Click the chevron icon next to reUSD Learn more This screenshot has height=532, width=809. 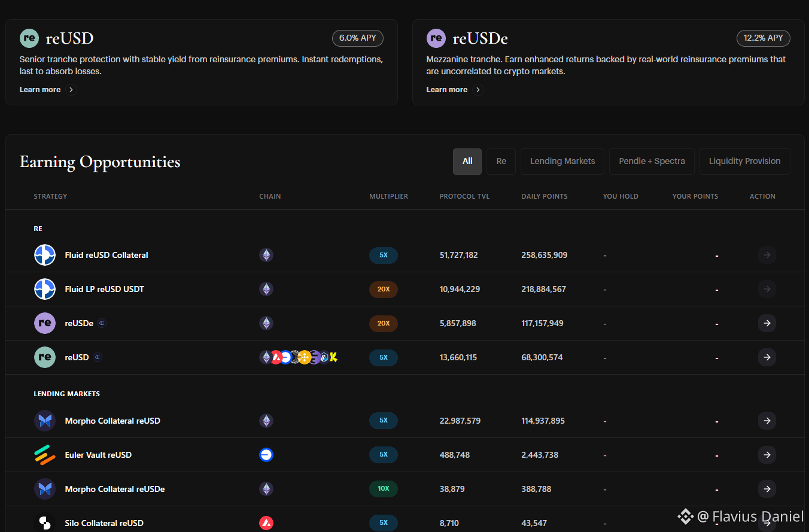coord(71,90)
